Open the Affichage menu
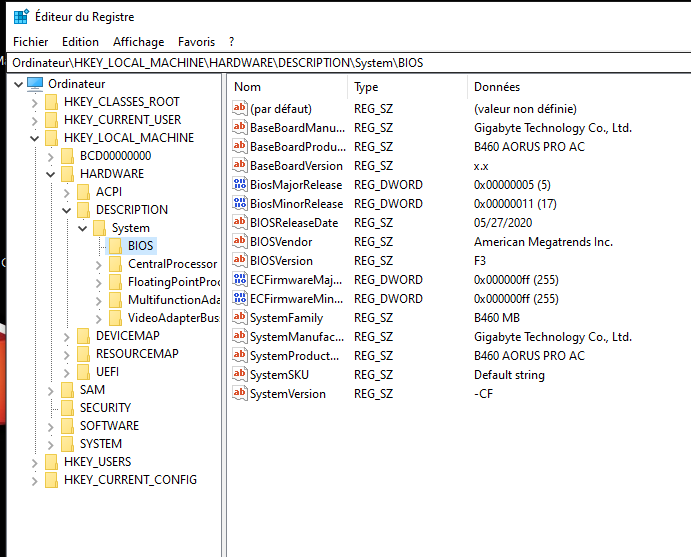 138,42
